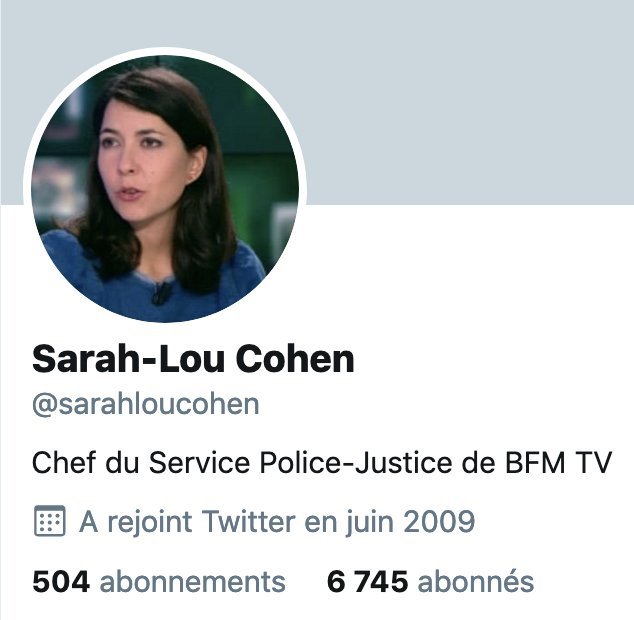Click the word 'Service' in the bio
The width and height of the screenshot is (634, 620).
pos(200,463)
